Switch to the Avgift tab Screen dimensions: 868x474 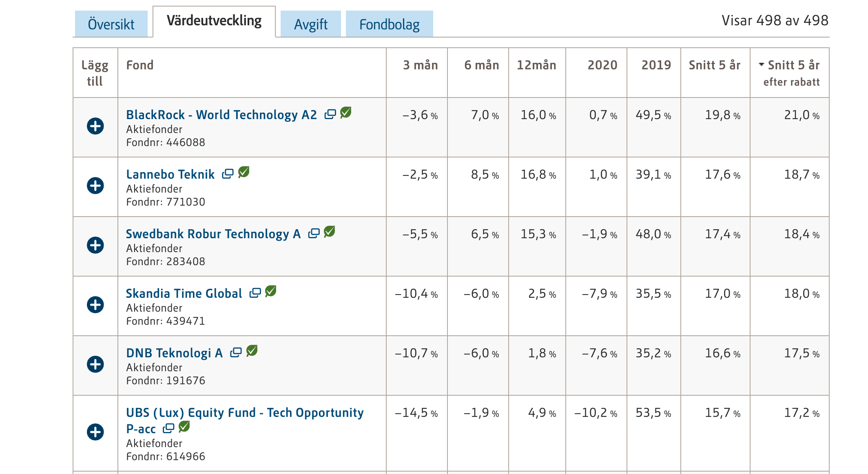310,24
